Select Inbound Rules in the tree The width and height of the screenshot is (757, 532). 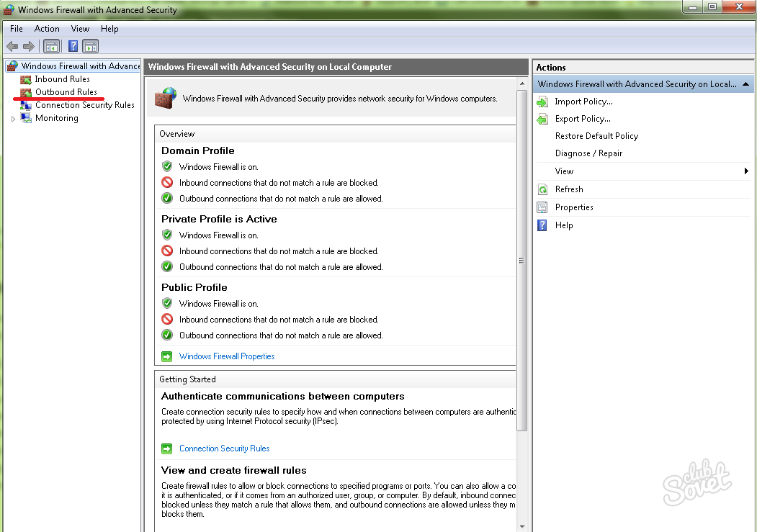(x=62, y=79)
